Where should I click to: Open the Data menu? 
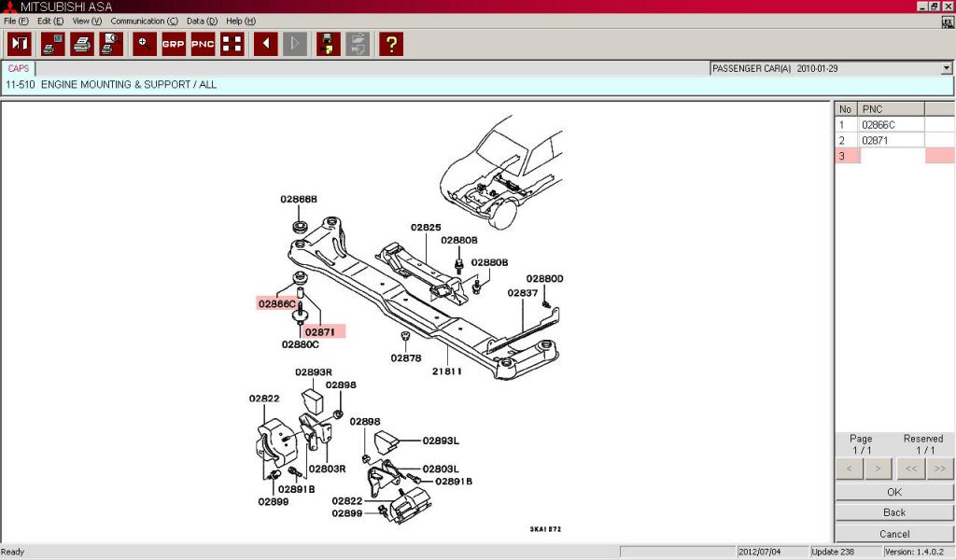tap(202, 21)
